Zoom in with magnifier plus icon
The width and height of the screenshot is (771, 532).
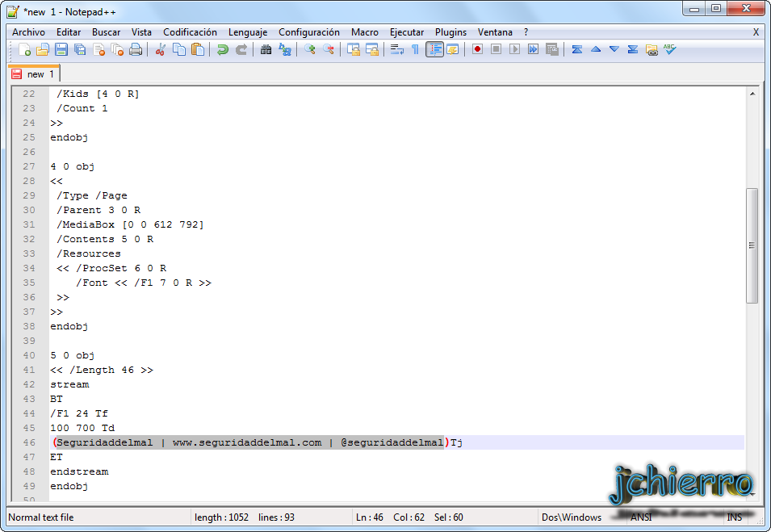click(x=309, y=49)
